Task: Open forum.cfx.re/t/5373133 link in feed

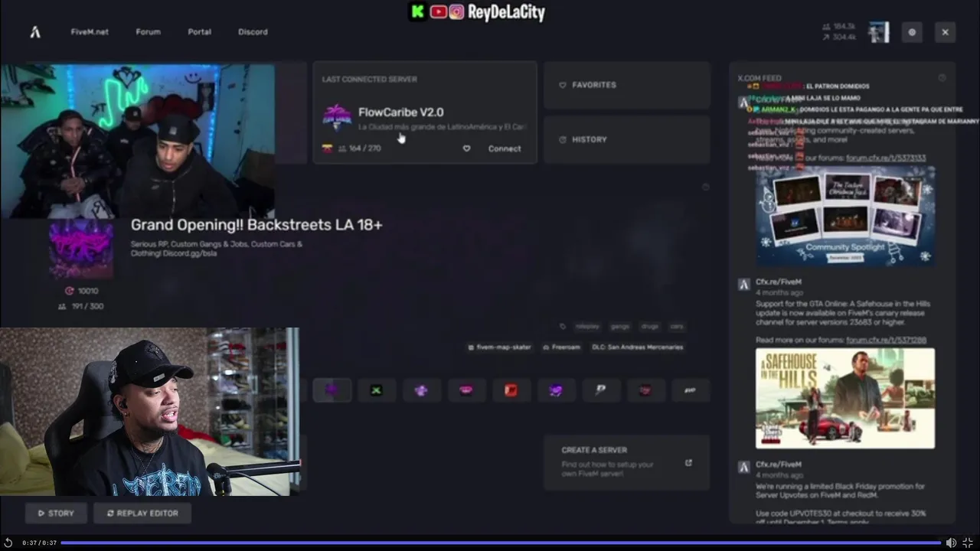Action: [886, 158]
